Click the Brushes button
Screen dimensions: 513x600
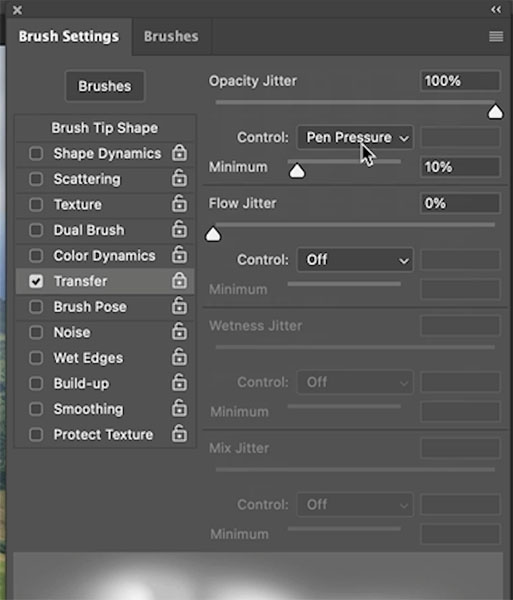tap(105, 86)
